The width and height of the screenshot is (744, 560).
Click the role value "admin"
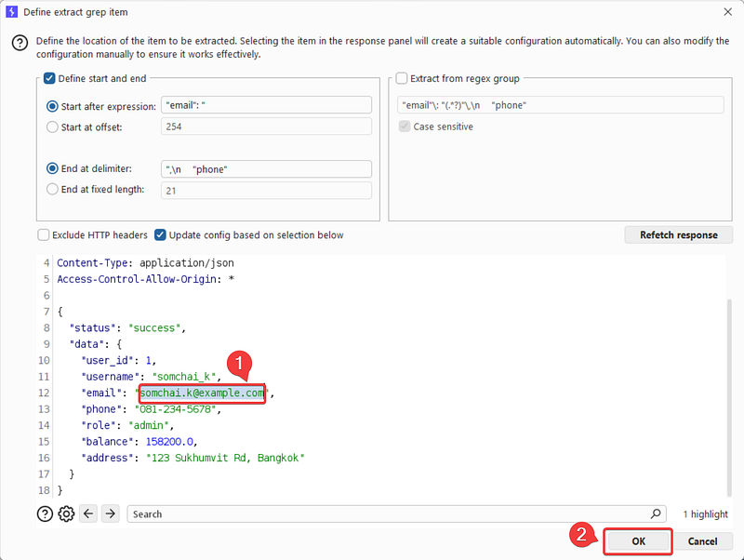click(x=149, y=425)
